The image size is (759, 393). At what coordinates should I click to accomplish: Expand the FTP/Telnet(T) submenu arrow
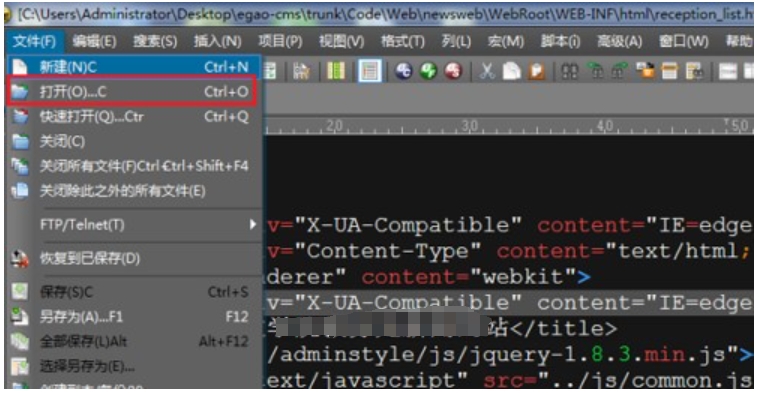tap(252, 225)
